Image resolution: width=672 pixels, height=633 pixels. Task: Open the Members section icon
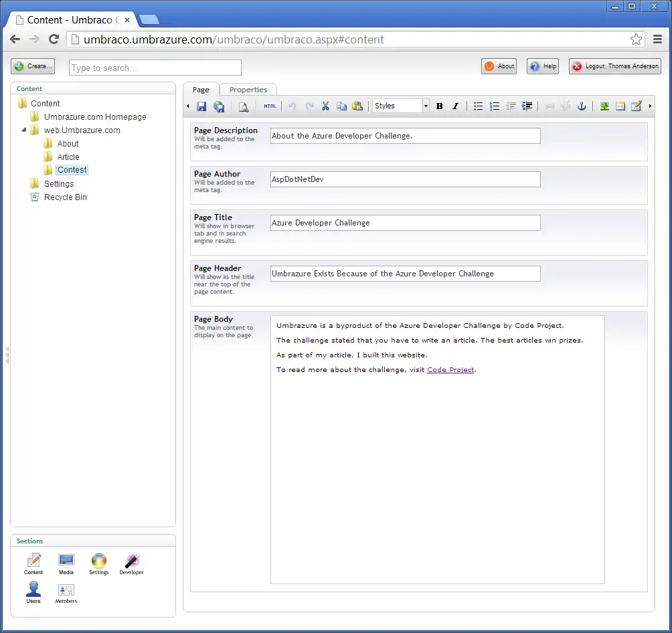pyautogui.click(x=66, y=592)
